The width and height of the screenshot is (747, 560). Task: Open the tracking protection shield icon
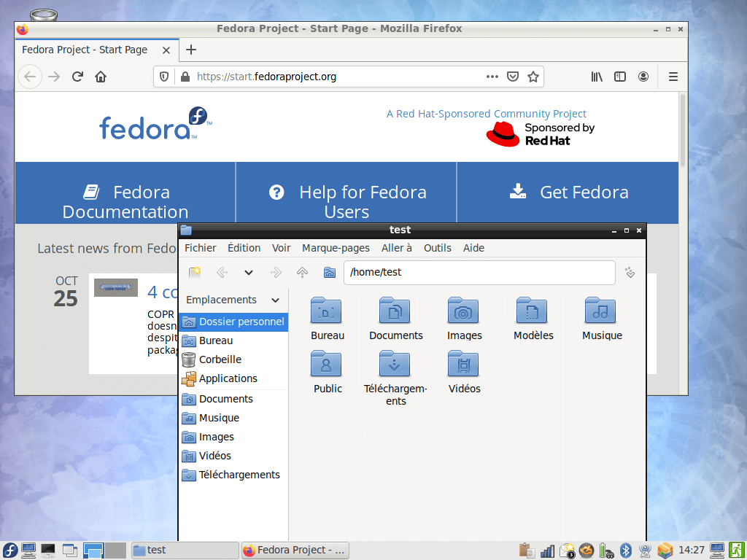[164, 77]
